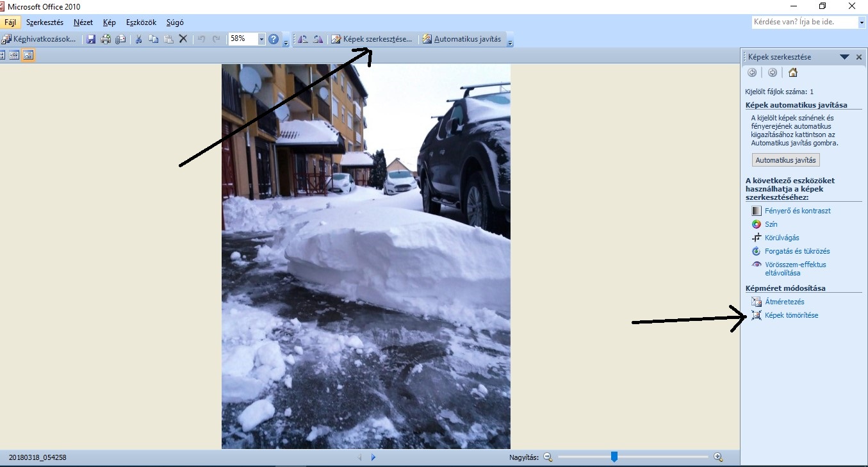Open the help question box dropdown arrow
This screenshot has height=467, width=868.
[x=861, y=22]
